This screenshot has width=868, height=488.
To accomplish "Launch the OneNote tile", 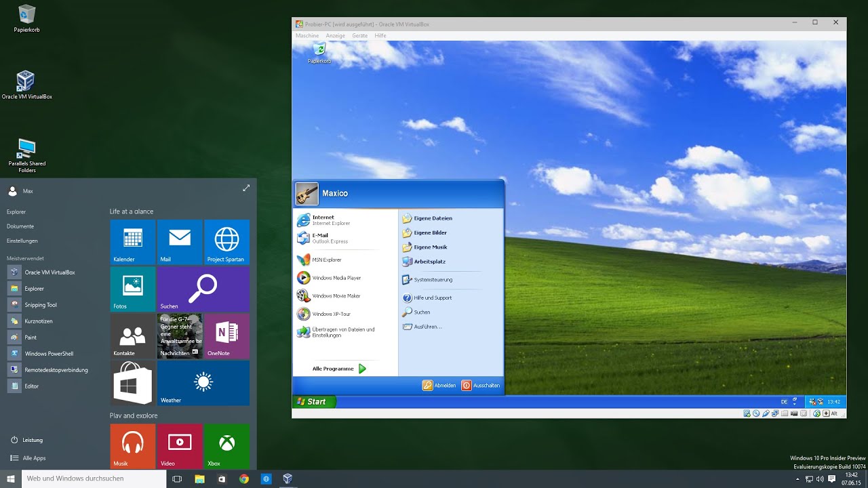I will point(226,335).
